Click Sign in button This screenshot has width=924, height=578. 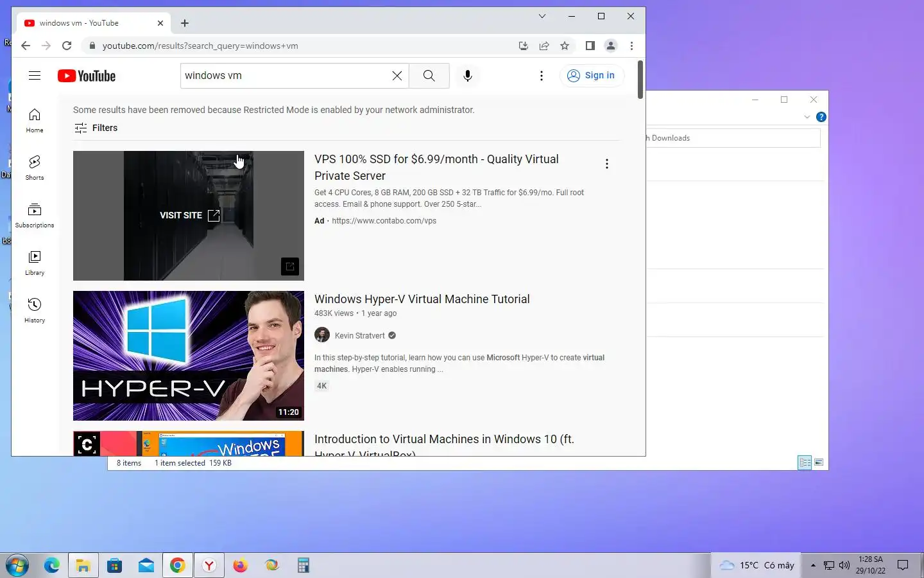(592, 75)
